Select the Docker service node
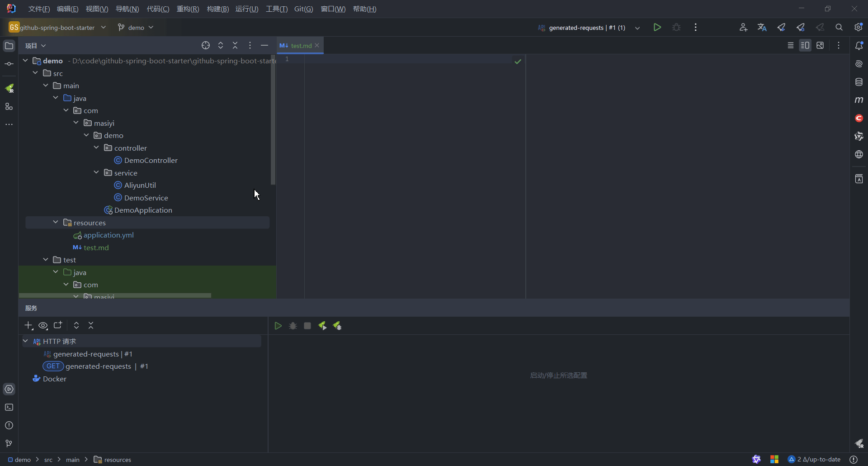The width and height of the screenshot is (868, 466). [50, 379]
